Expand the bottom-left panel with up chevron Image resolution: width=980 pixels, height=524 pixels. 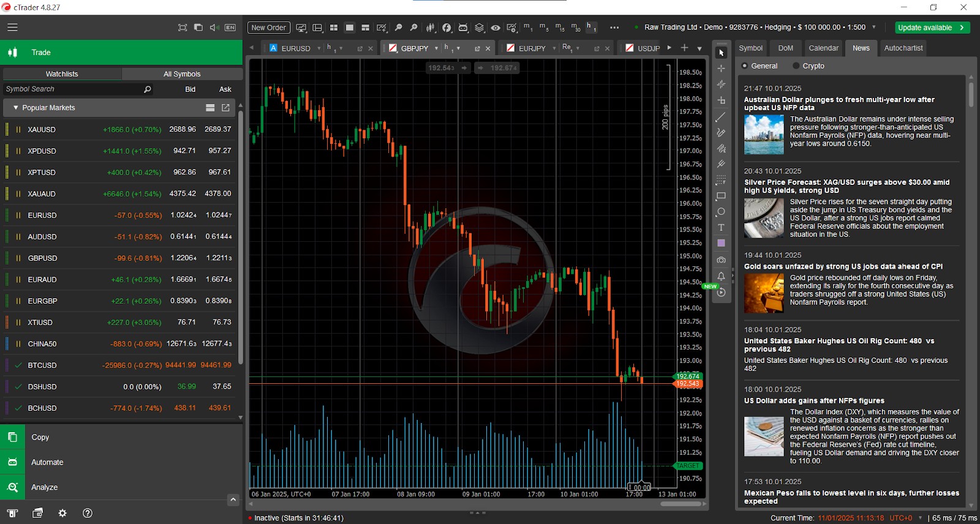pyautogui.click(x=233, y=500)
